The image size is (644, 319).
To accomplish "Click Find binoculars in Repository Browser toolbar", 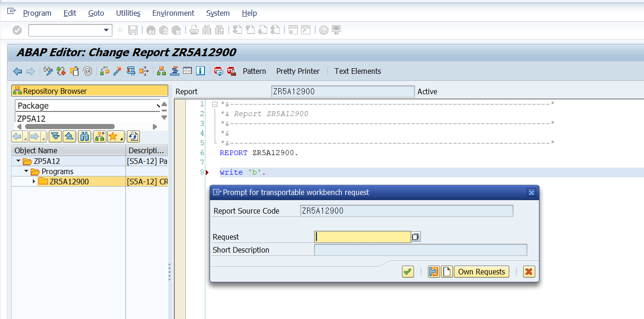I will pos(85,137).
